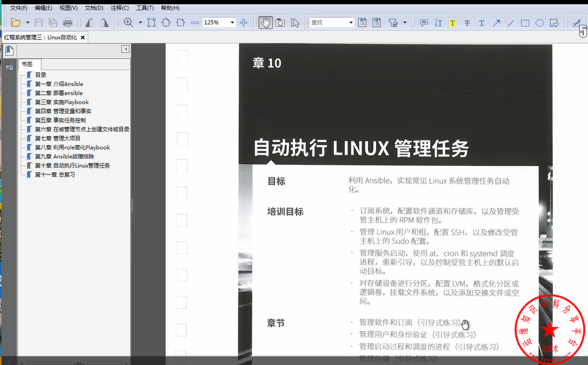The height and width of the screenshot is (365, 588).
Task: Click the Print icon in toolbar
Action: 68,23
